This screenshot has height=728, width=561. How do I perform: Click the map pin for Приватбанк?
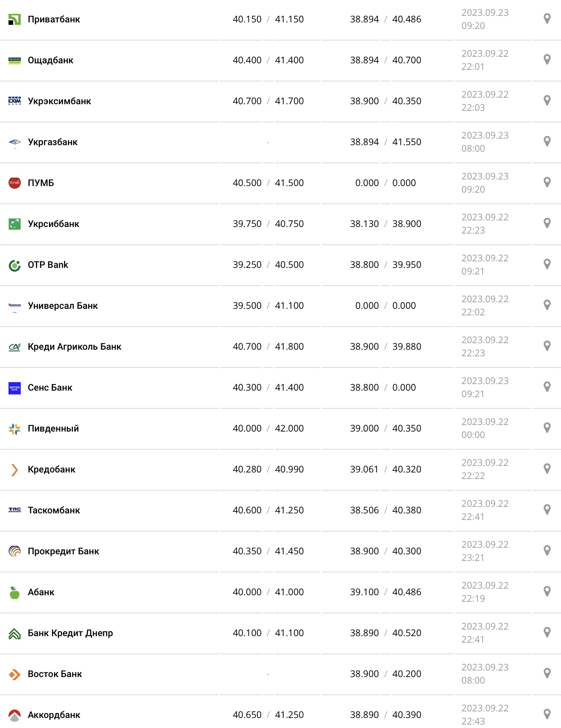(x=547, y=19)
